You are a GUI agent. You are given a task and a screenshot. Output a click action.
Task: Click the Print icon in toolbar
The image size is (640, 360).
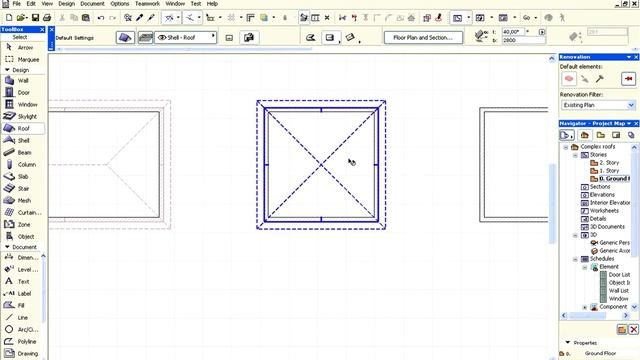[47, 18]
